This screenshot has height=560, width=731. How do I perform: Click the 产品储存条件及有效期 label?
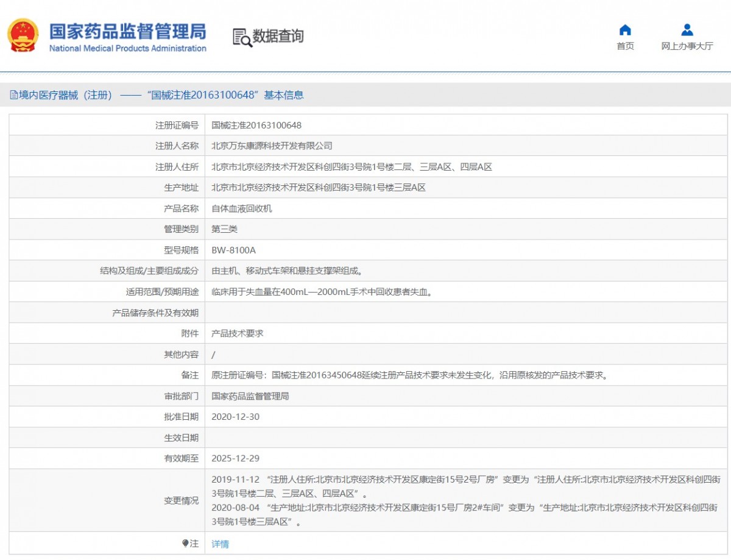tap(155, 313)
